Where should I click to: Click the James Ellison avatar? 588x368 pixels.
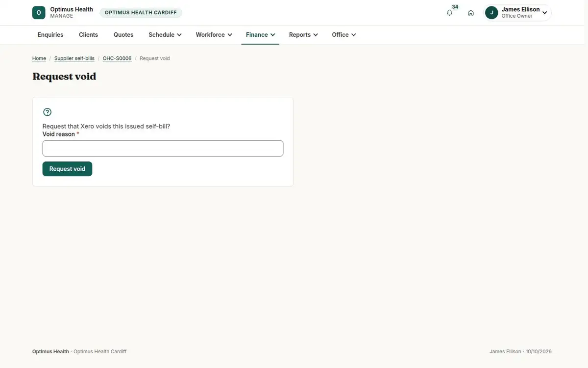(491, 13)
